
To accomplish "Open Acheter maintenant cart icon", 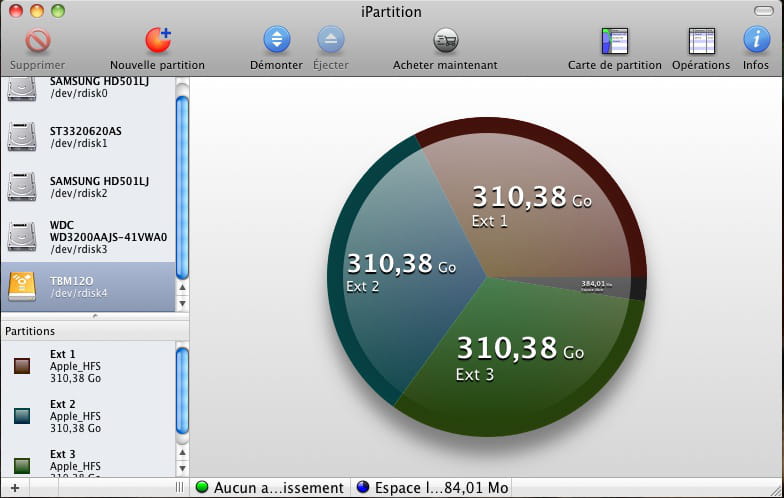I will [x=445, y=40].
